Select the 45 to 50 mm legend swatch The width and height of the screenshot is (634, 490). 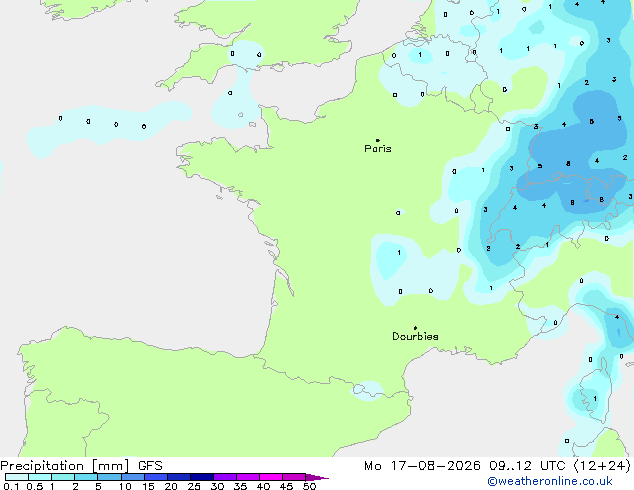294,477
